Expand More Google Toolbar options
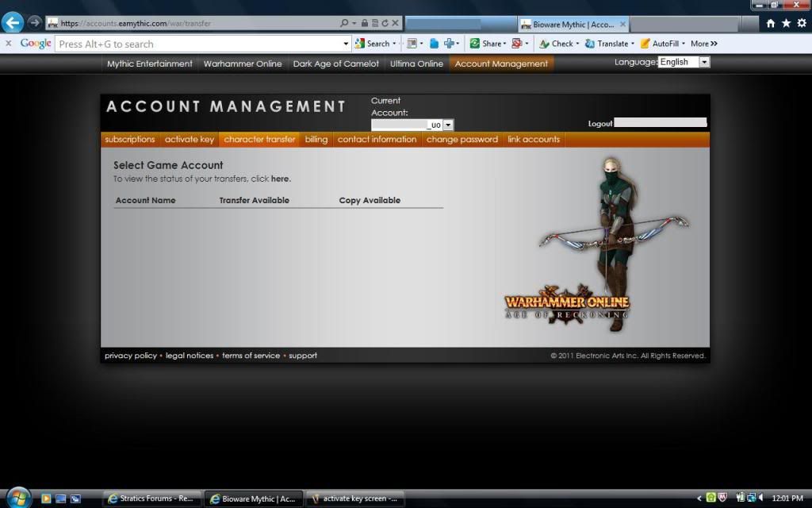The height and width of the screenshot is (508, 812). click(704, 44)
